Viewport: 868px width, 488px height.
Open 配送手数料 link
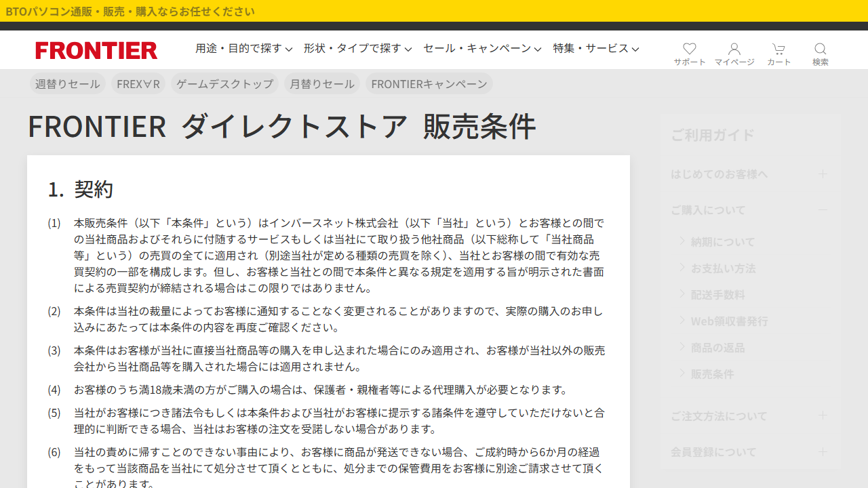click(x=718, y=295)
